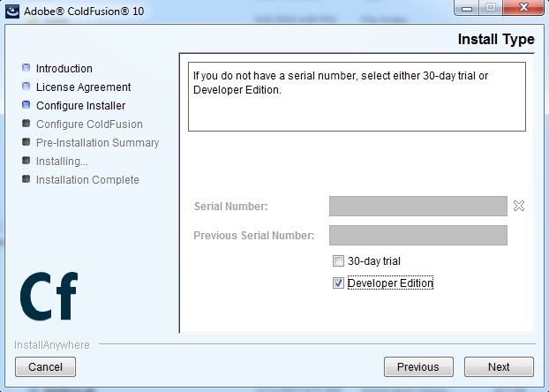Uncheck the Developer Edition checkbox
Viewport: 549px width, 392px height.
click(x=338, y=283)
